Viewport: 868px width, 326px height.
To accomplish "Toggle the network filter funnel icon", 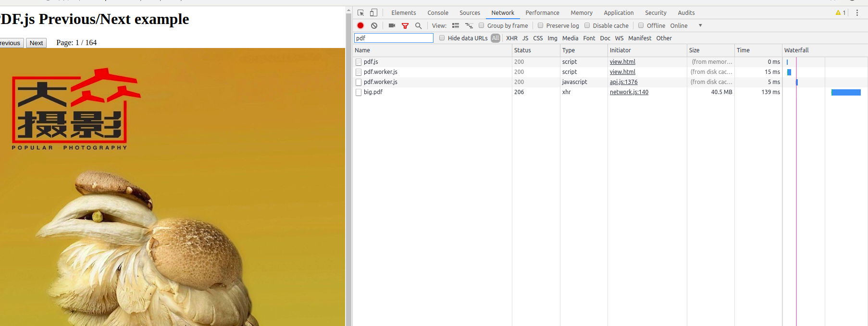I will (405, 25).
